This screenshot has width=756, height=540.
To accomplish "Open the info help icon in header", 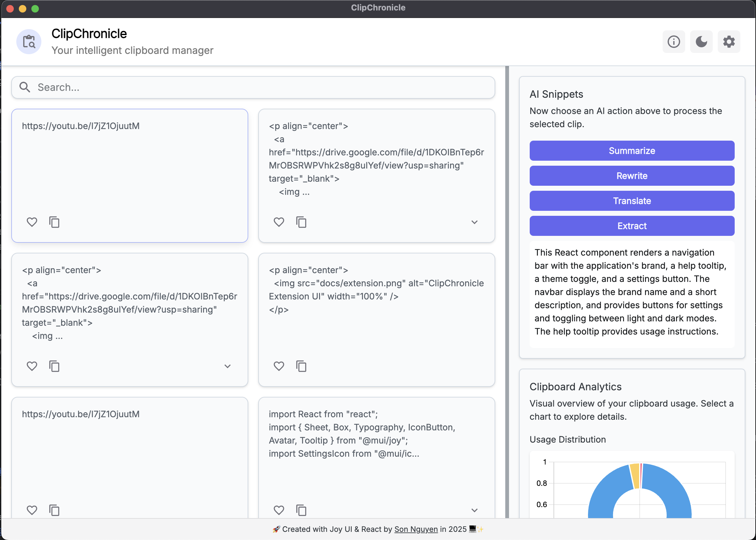I will tap(674, 42).
